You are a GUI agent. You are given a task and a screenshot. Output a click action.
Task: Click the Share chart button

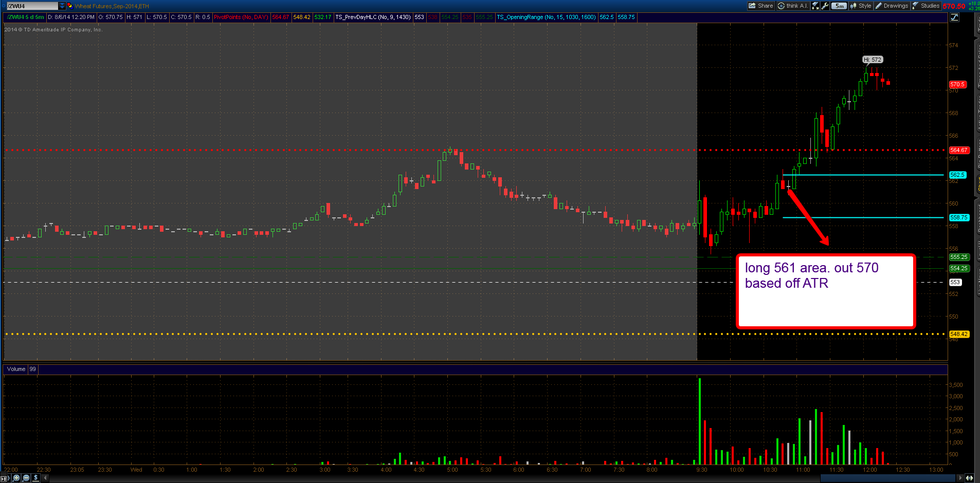coord(761,6)
